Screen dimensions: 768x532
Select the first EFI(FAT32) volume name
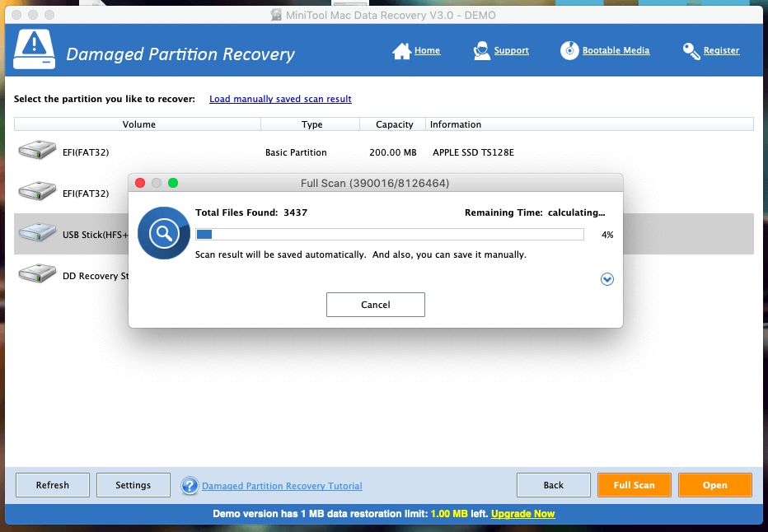tap(86, 152)
